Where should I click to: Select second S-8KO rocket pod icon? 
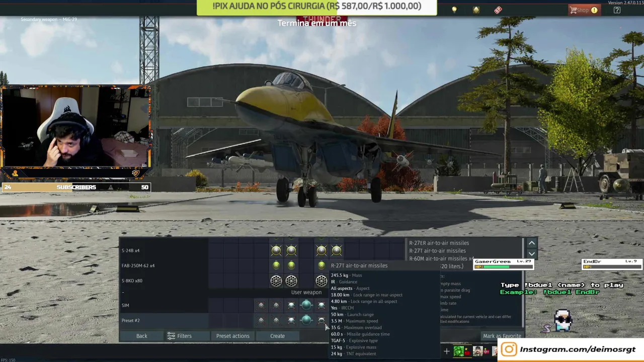coord(291,281)
